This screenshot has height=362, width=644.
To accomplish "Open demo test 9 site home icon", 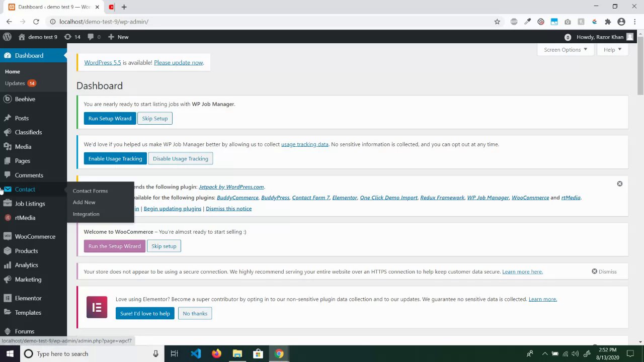I will point(38,37).
